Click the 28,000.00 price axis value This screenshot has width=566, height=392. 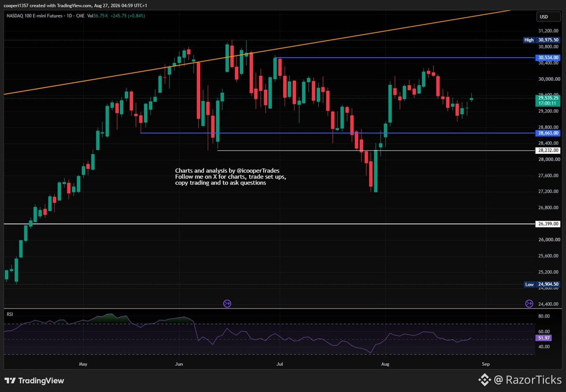549,159
